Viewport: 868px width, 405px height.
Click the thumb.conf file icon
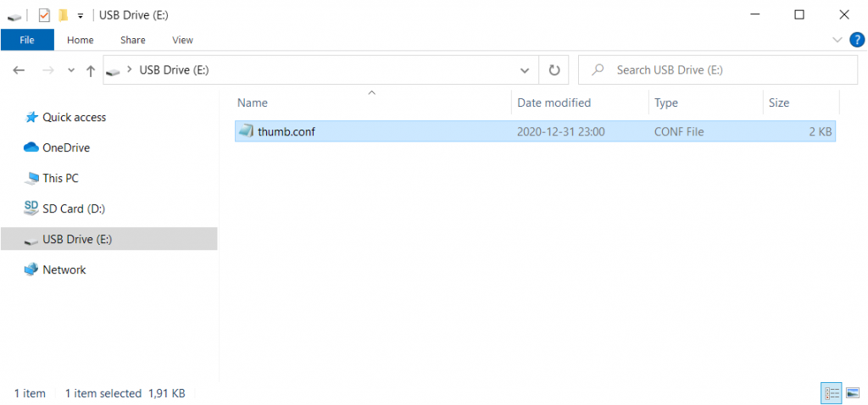click(246, 131)
